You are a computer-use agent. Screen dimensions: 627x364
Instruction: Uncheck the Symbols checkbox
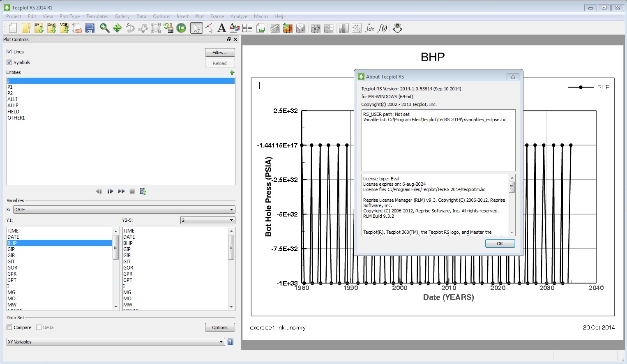(9, 62)
